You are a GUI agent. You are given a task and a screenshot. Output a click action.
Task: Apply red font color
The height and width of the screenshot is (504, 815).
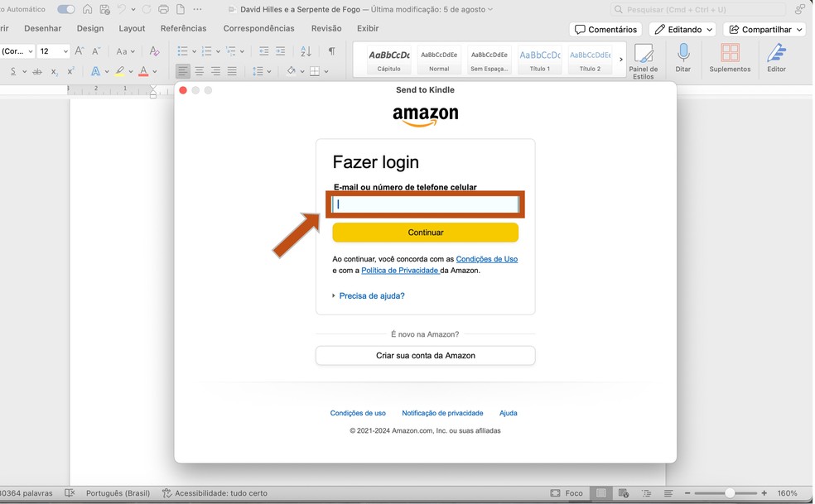144,71
